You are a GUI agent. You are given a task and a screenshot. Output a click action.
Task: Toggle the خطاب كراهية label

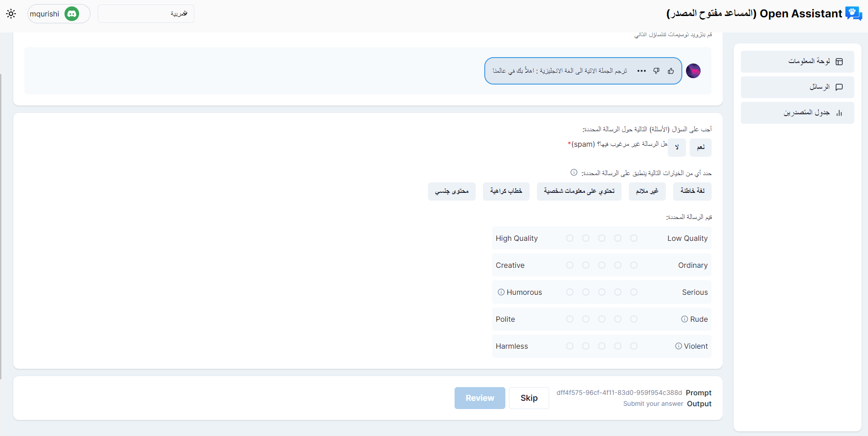pos(506,191)
